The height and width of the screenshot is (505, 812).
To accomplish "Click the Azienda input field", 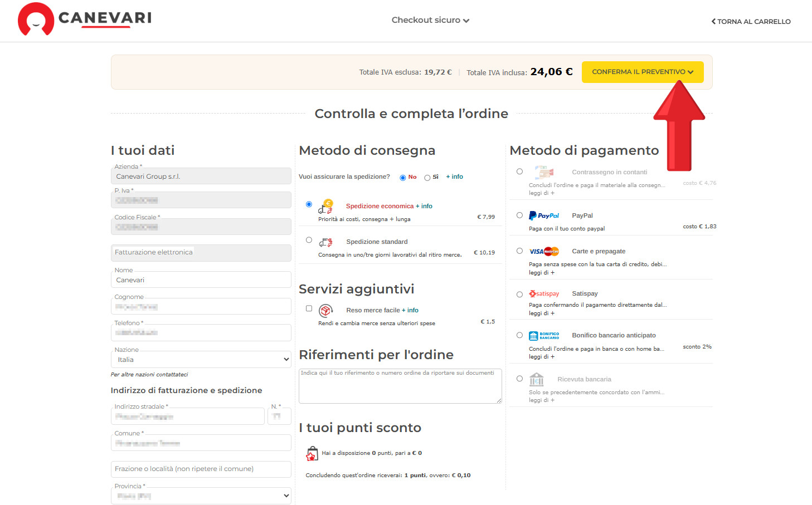I will [201, 176].
